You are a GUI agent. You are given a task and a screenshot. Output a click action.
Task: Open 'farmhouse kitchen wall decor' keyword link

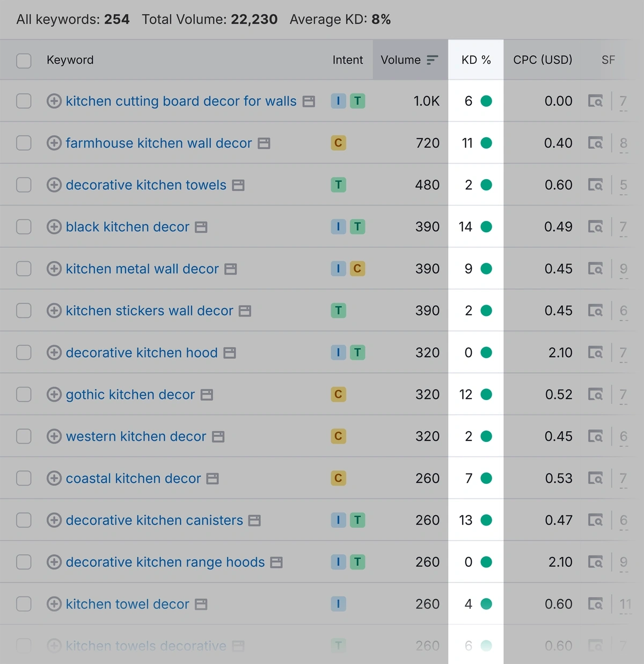(158, 143)
